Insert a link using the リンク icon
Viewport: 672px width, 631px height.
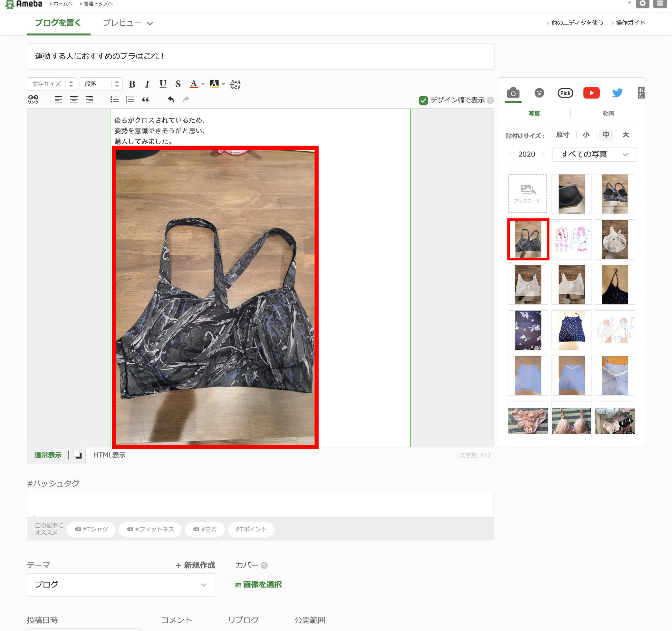pos(33,99)
